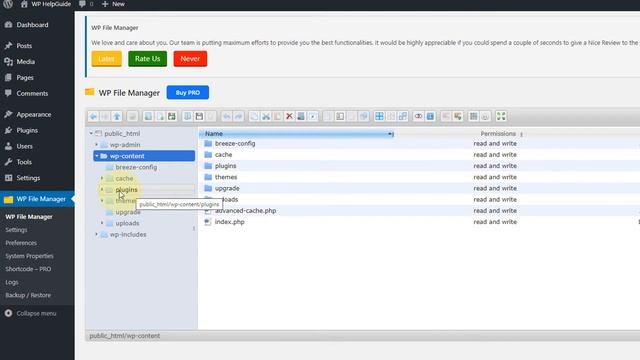Click the yellow Later button
Viewport: 640px width, 360px height.
pyautogui.click(x=106, y=59)
